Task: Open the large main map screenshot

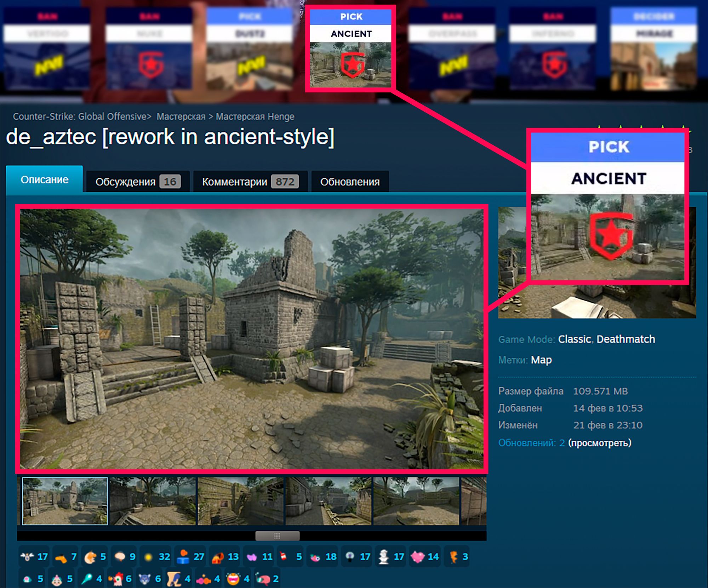Action: (251, 339)
